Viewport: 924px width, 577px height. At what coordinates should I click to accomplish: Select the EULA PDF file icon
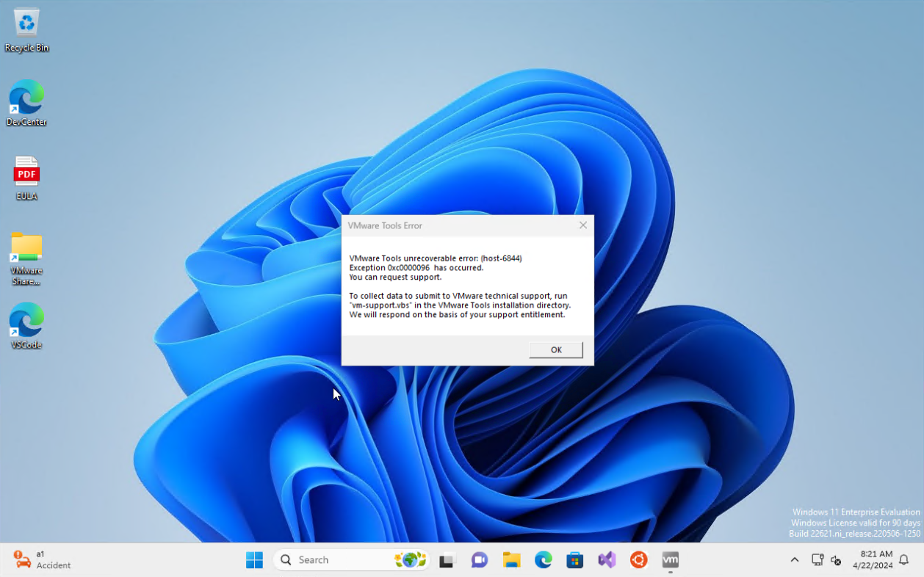26,178
